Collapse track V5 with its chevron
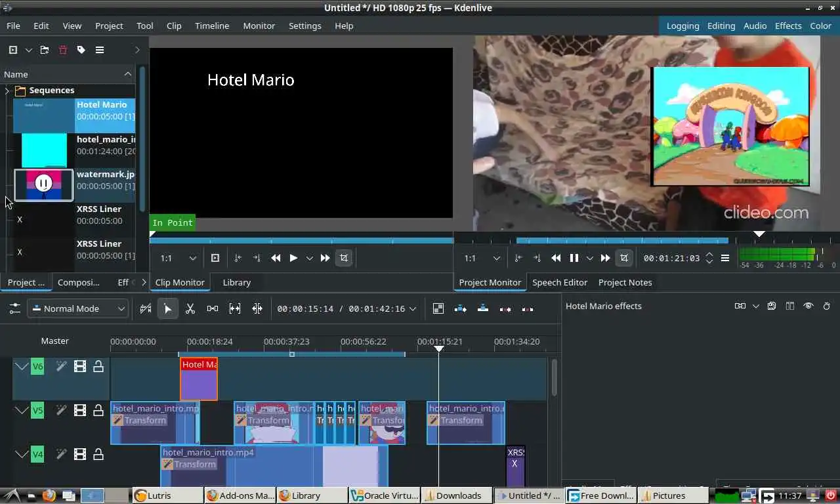Image resolution: width=840 pixels, height=504 pixels. click(x=22, y=410)
